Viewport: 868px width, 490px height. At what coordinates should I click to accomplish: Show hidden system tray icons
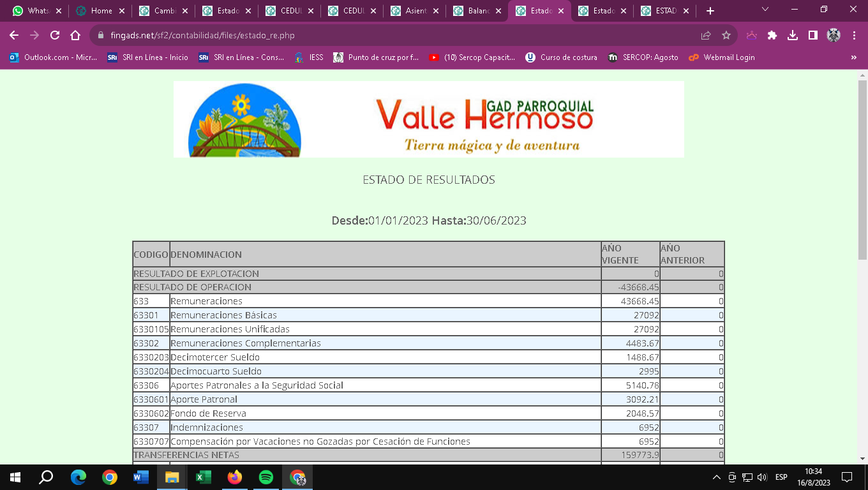[716, 477]
